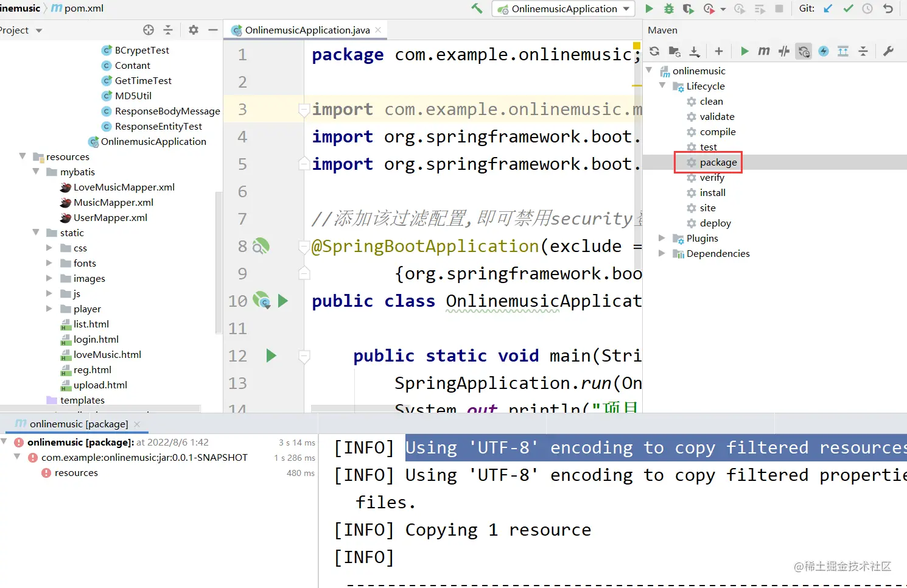Collapse all in Project panel
Image resolution: width=907 pixels, height=588 pixels.
tap(168, 30)
